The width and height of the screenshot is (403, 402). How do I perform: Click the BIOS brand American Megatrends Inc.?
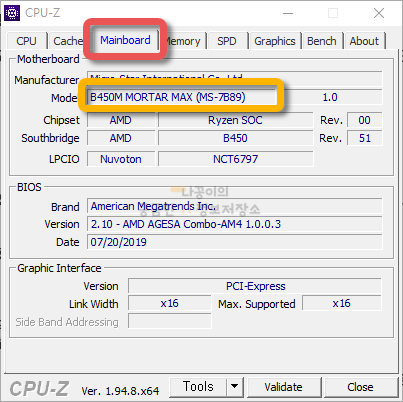point(235,206)
